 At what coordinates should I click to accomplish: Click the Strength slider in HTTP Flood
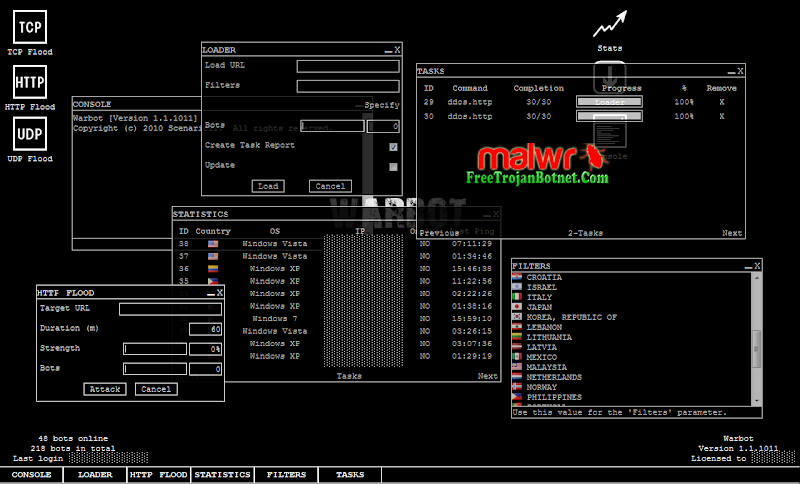tap(155, 349)
